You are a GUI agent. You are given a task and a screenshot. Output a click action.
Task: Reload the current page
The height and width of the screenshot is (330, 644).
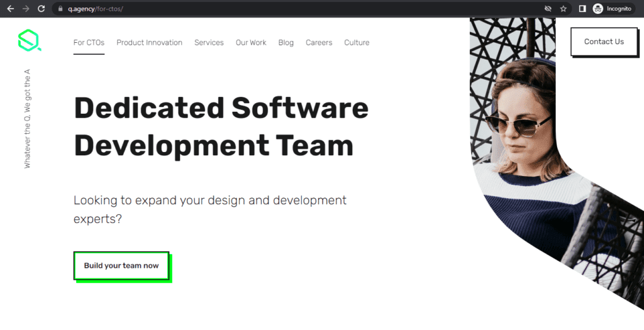pyautogui.click(x=42, y=9)
